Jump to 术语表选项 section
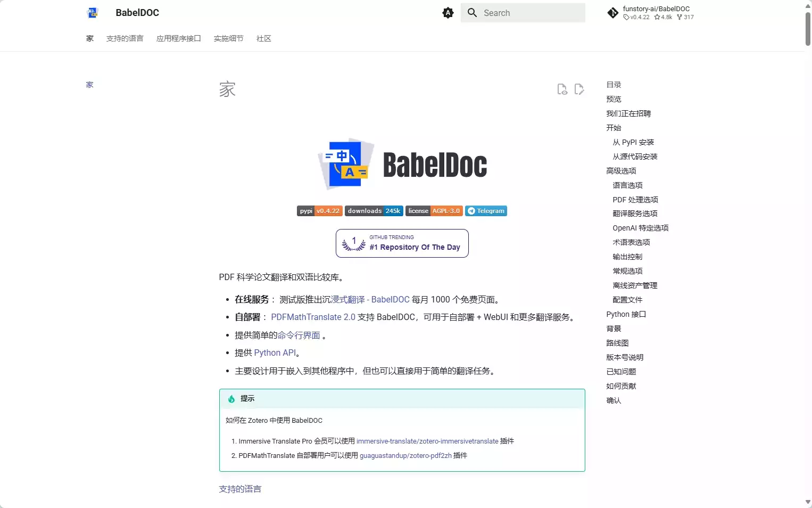Image resolution: width=812 pixels, height=508 pixels. [631, 242]
